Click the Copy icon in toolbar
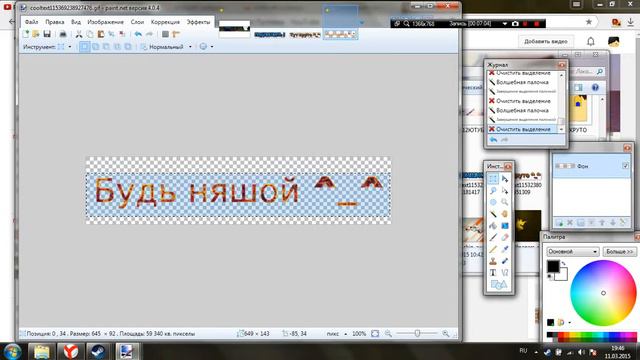Image resolution: width=640 pixels, height=360 pixels. (x=90, y=34)
